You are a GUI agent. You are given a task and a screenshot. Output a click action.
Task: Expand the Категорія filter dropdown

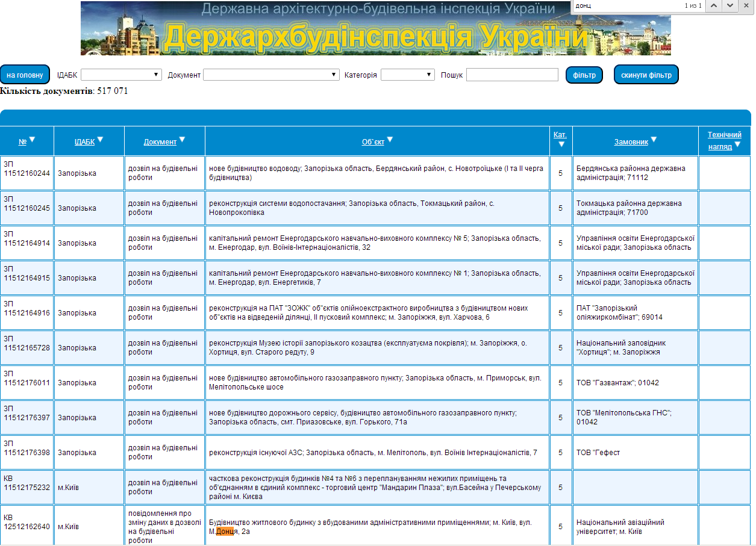pyautogui.click(x=408, y=75)
